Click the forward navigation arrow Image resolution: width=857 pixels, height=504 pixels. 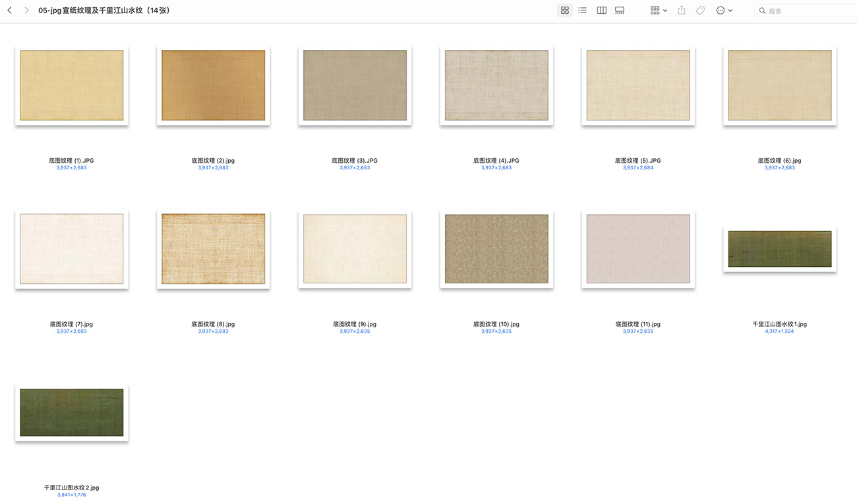point(26,11)
